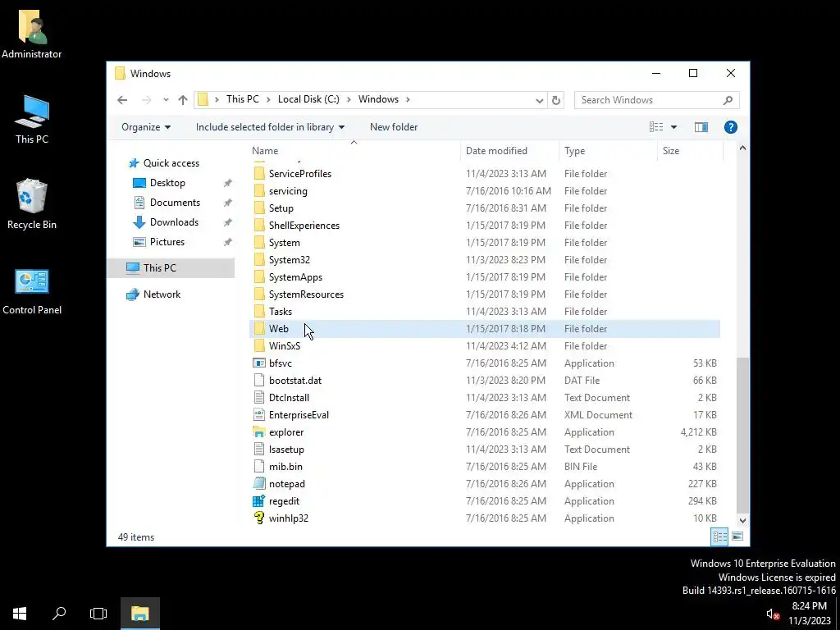Open Documents in navigation pane
This screenshot has width=840, height=630.
point(175,203)
